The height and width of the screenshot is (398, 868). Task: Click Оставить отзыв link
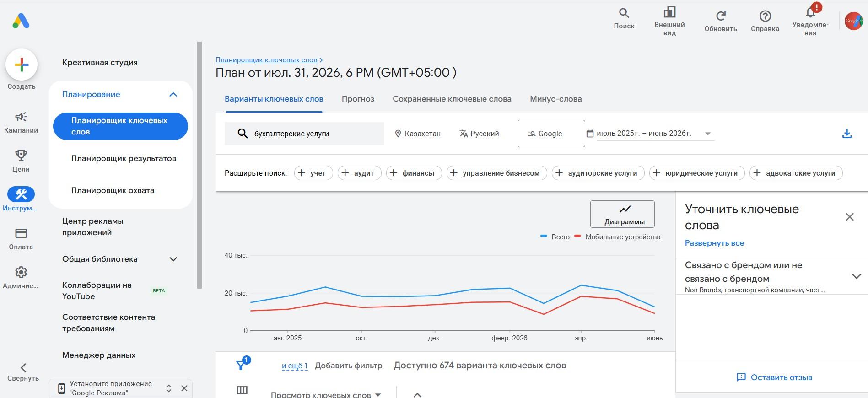point(774,377)
